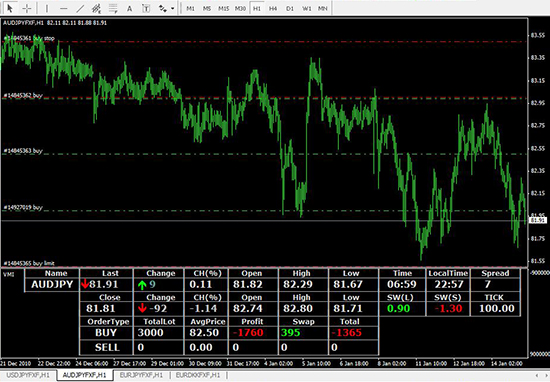Click the today's Open value 81.82
Viewport: 550px width, 382px height.
tap(248, 284)
